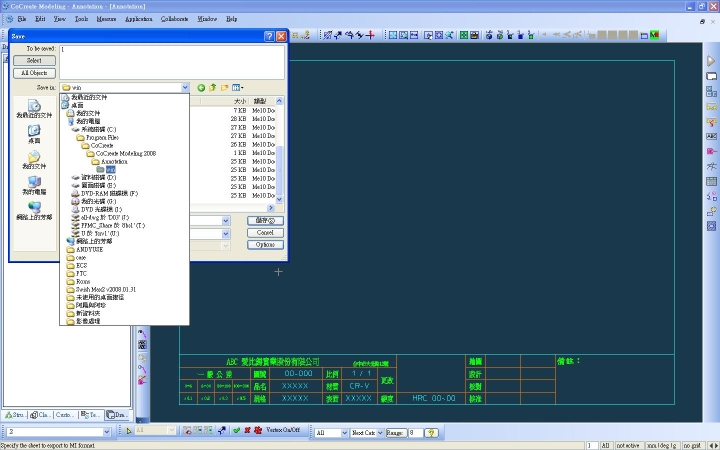Go back using the green Back arrow in Save dialog

pos(201,88)
